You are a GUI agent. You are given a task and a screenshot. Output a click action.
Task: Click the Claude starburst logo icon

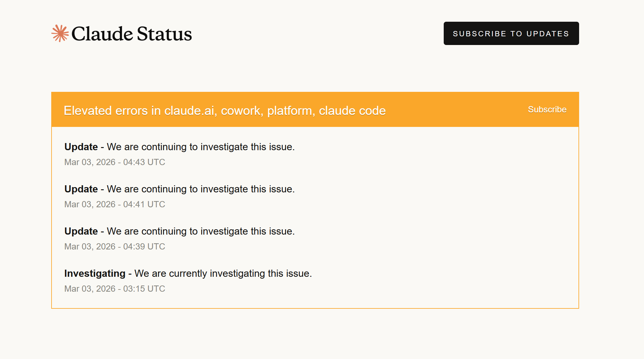click(60, 33)
